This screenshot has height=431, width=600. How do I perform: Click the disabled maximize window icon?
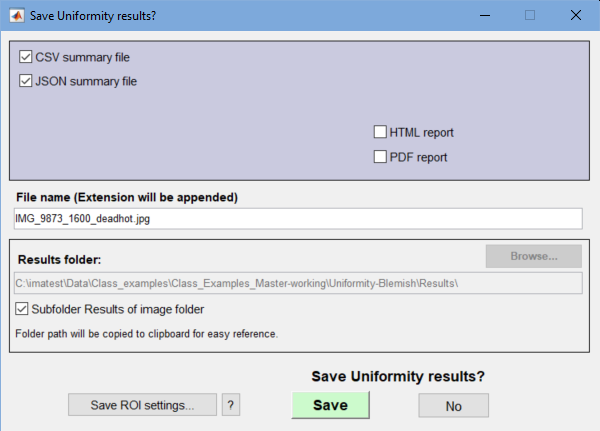(530, 15)
